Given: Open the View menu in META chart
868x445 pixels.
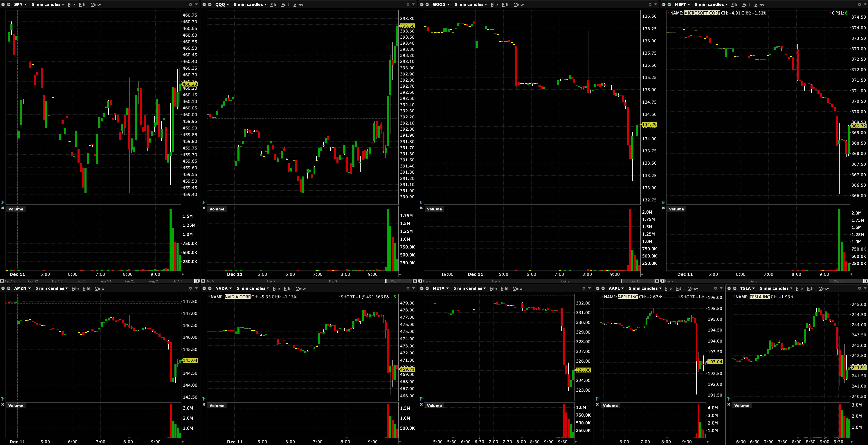Looking at the screenshot, I should click(518, 288).
